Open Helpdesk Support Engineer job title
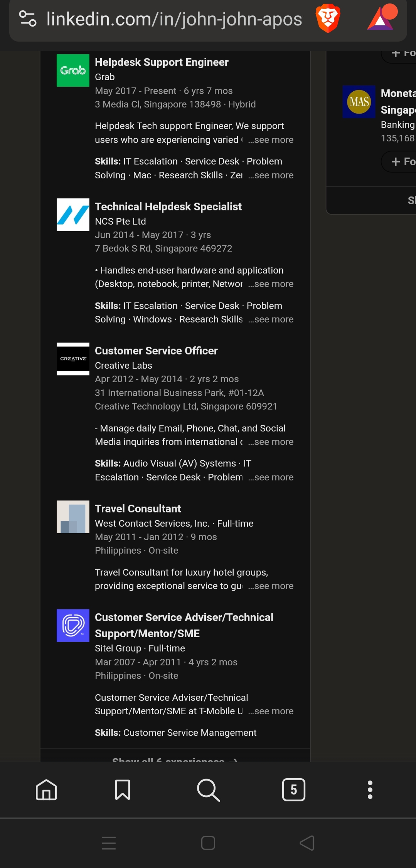The image size is (416, 868). [x=162, y=62]
